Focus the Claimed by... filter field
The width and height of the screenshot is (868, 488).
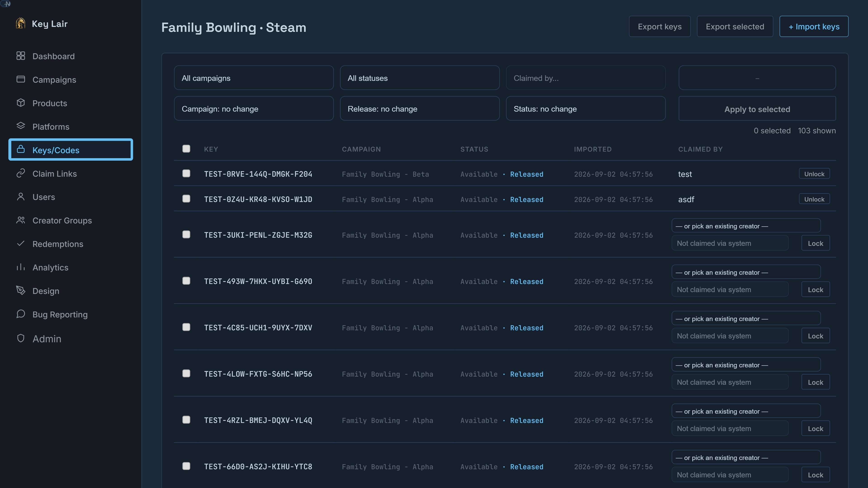click(586, 78)
